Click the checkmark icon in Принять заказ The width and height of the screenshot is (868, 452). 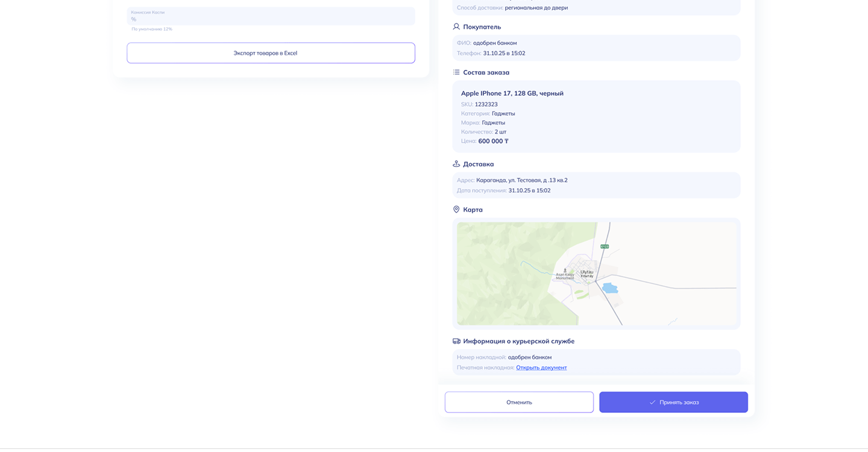pyautogui.click(x=652, y=402)
